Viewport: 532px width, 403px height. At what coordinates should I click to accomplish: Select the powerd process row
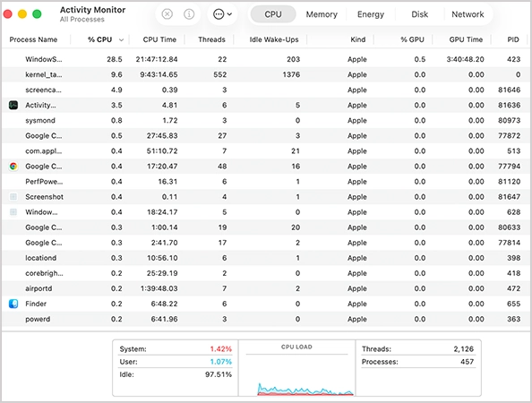pyautogui.click(x=266, y=319)
